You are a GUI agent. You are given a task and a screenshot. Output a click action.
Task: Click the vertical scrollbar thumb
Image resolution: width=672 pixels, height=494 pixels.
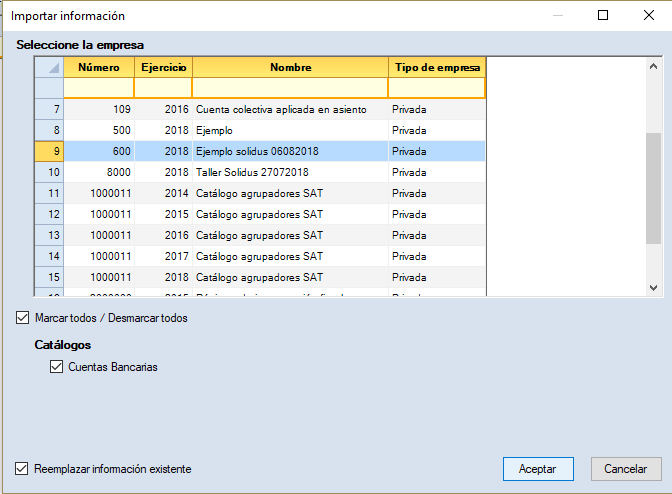(653, 188)
